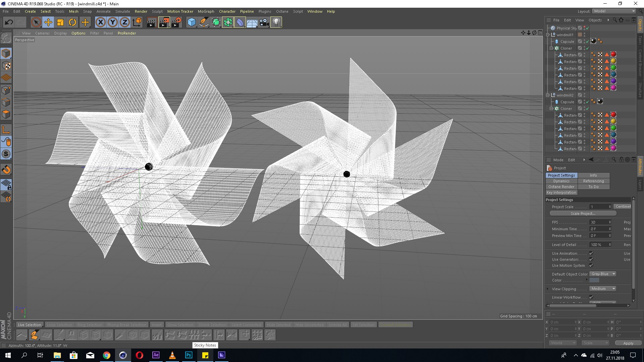Switch to Points mode
Image resolution: width=644 pixels, height=362 pixels.
coord(6,90)
